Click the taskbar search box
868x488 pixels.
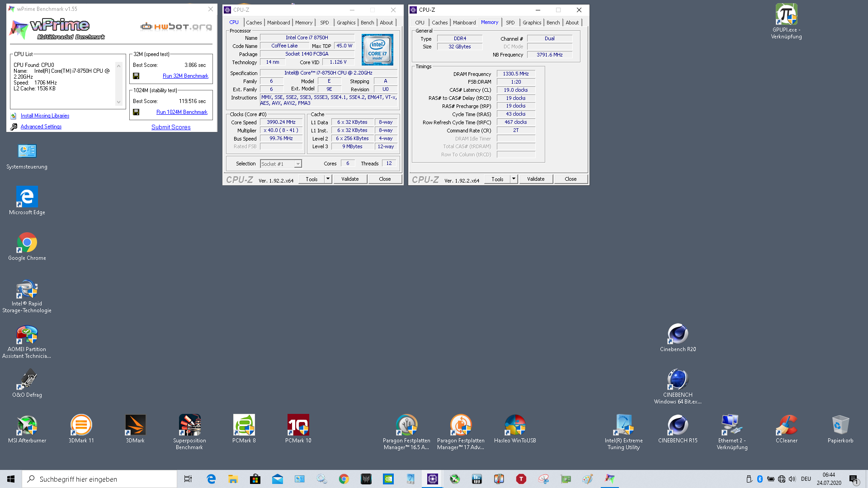[x=99, y=479]
